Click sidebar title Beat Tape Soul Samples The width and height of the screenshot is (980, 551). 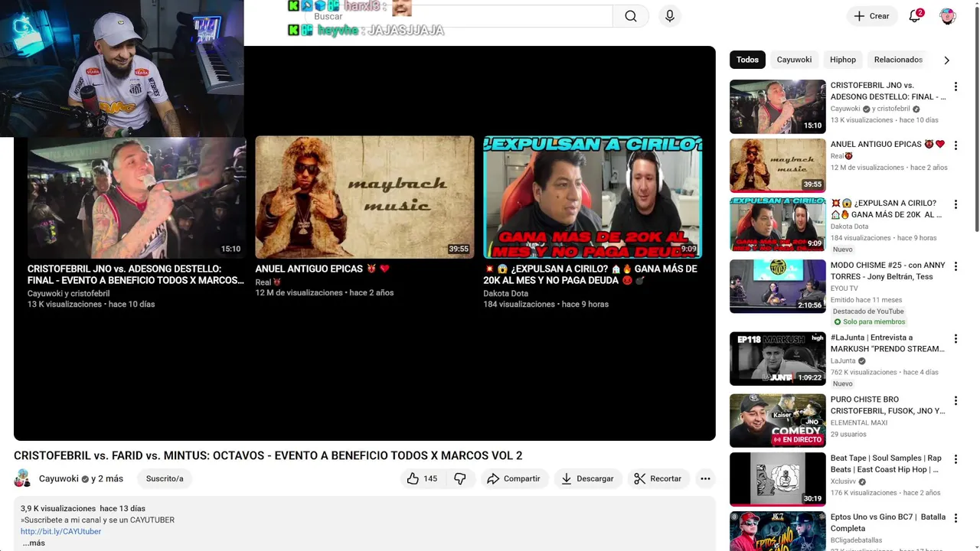(x=887, y=464)
